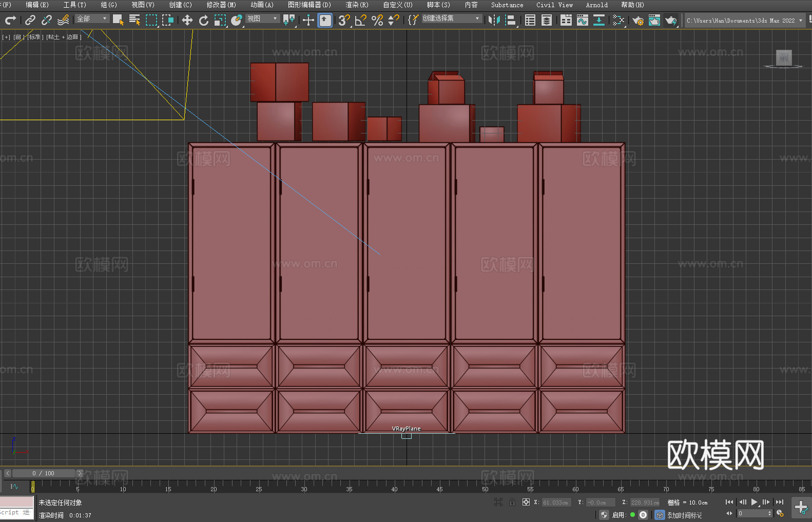This screenshot has height=522, width=812.
Task: Open the Mini Curve Editor toggle
Action: pyautogui.click(x=14, y=486)
